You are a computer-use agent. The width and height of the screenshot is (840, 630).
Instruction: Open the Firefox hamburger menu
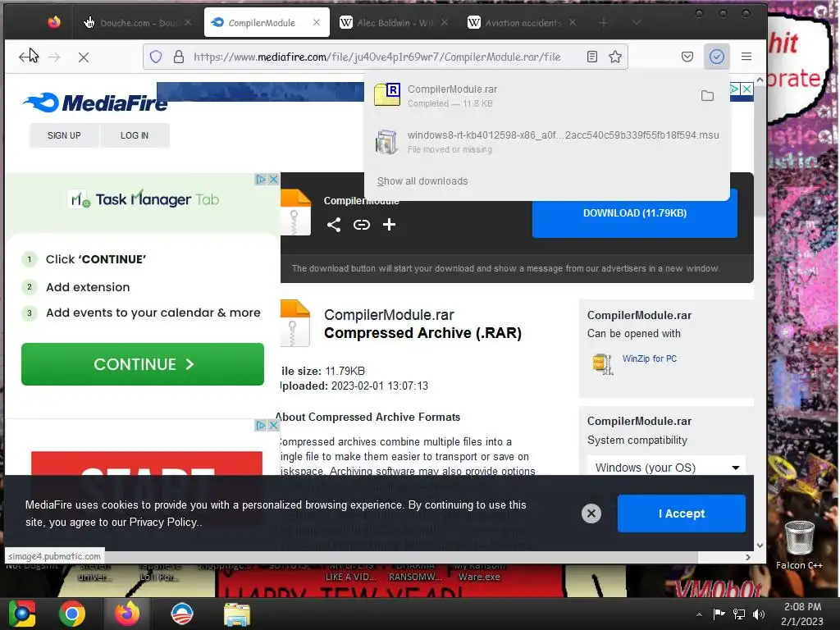click(x=746, y=57)
